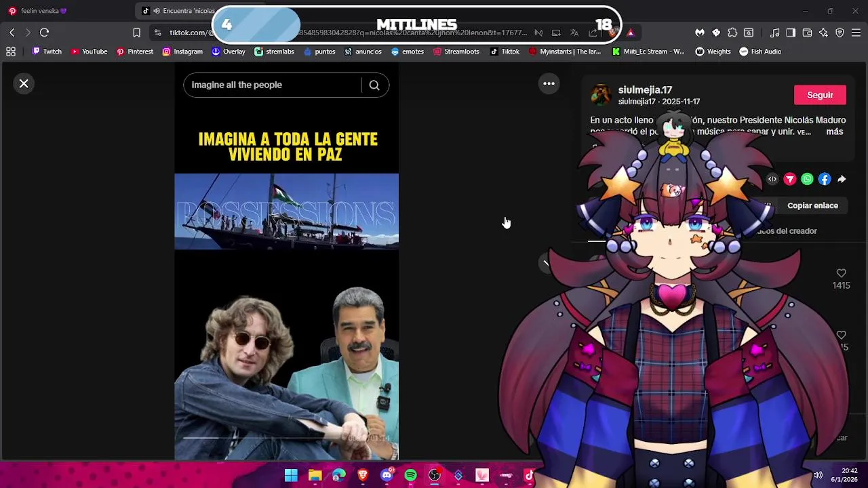Toggle the browser sidebar panel icon
This screenshot has height=488, width=868.
pos(791,33)
